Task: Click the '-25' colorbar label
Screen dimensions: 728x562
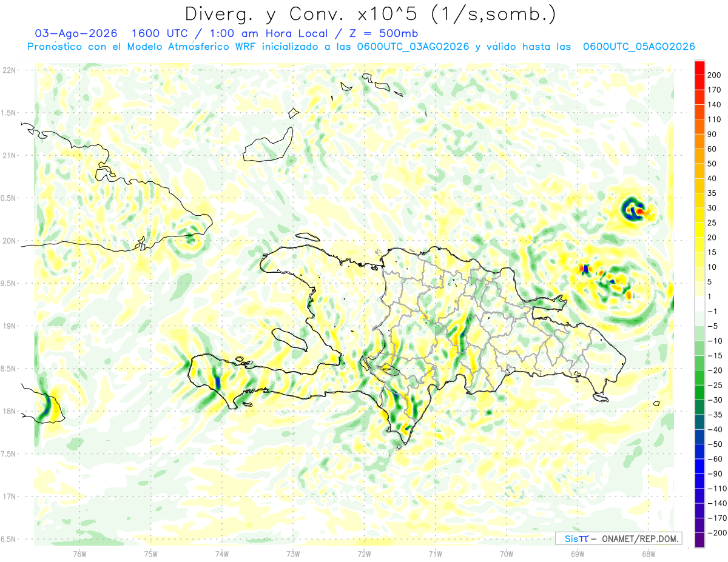Action: pos(714,385)
